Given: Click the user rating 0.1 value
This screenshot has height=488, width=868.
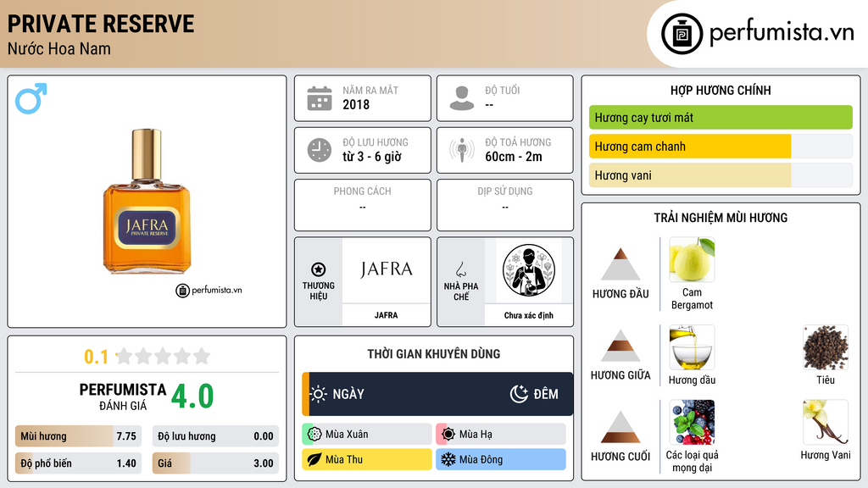Looking at the screenshot, I should pyautogui.click(x=97, y=357).
